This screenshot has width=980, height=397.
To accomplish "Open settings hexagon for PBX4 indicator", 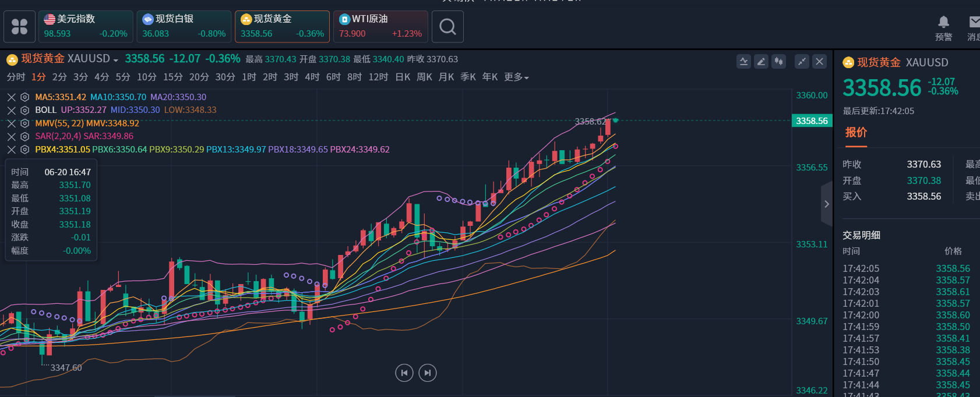I will [24, 150].
